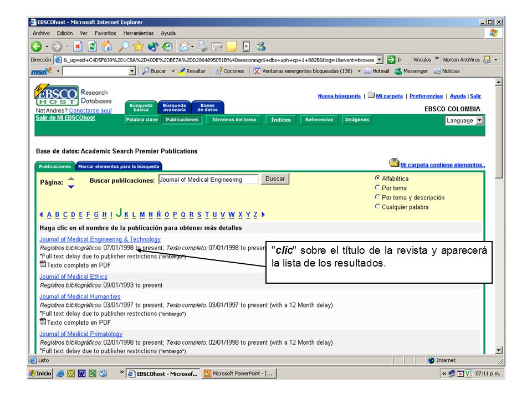Click the Print icon in toolbar
This screenshot has height=399, width=532.
click(203, 47)
